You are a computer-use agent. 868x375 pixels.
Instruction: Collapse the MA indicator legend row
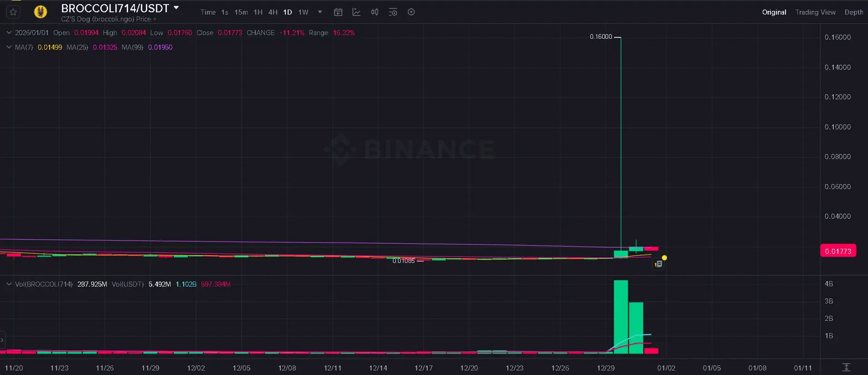(x=9, y=47)
